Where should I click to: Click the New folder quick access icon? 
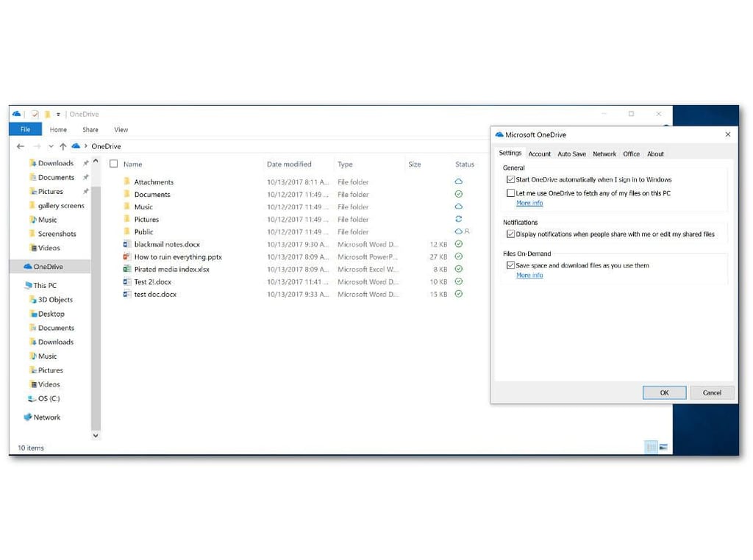tap(47, 114)
